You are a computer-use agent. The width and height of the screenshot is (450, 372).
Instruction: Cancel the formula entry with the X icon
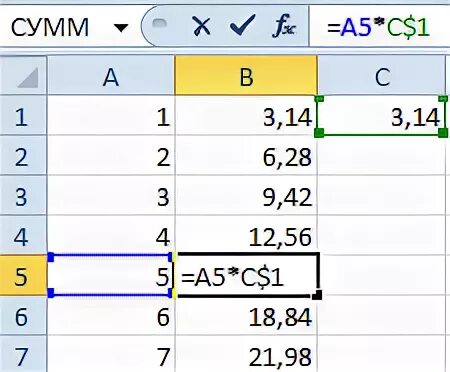click(x=201, y=26)
